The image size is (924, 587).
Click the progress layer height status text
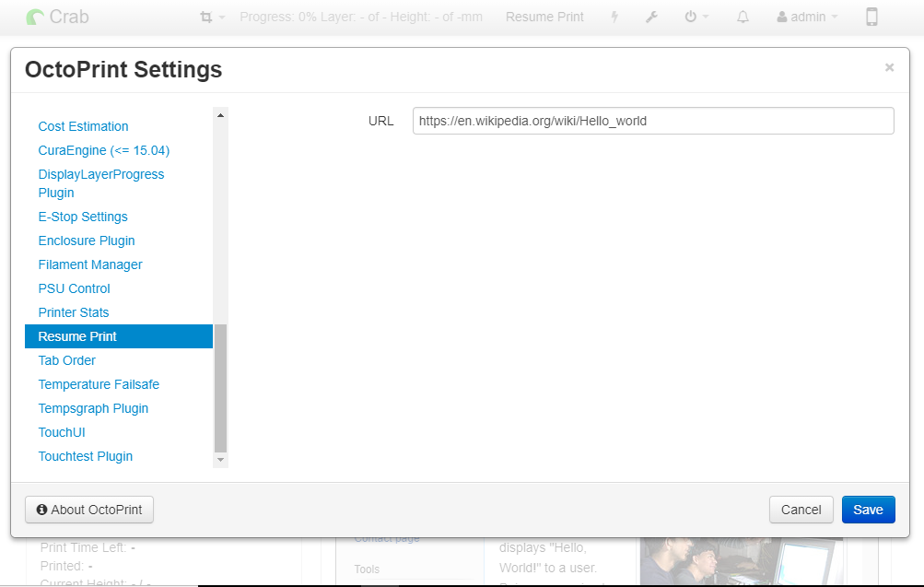tap(360, 18)
